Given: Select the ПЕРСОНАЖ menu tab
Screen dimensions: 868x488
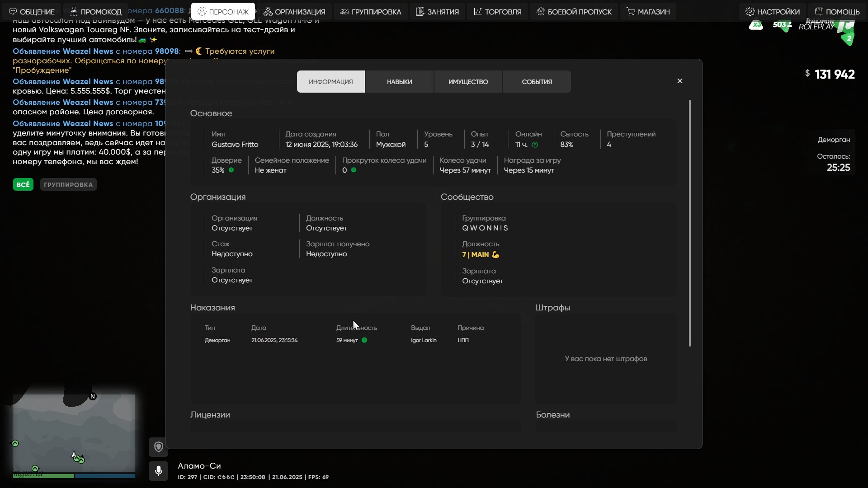Looking at the screenshot, I should click(x=223, y=11).
